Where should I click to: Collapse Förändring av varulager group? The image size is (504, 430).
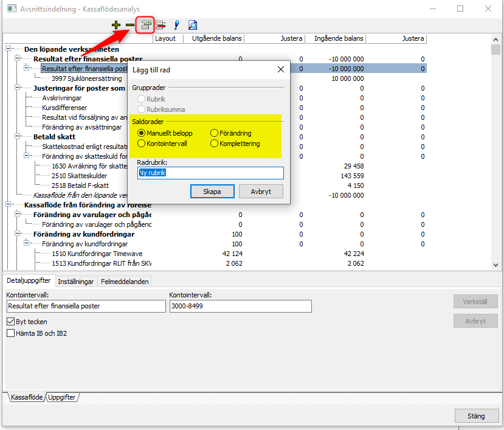[18, 214]
